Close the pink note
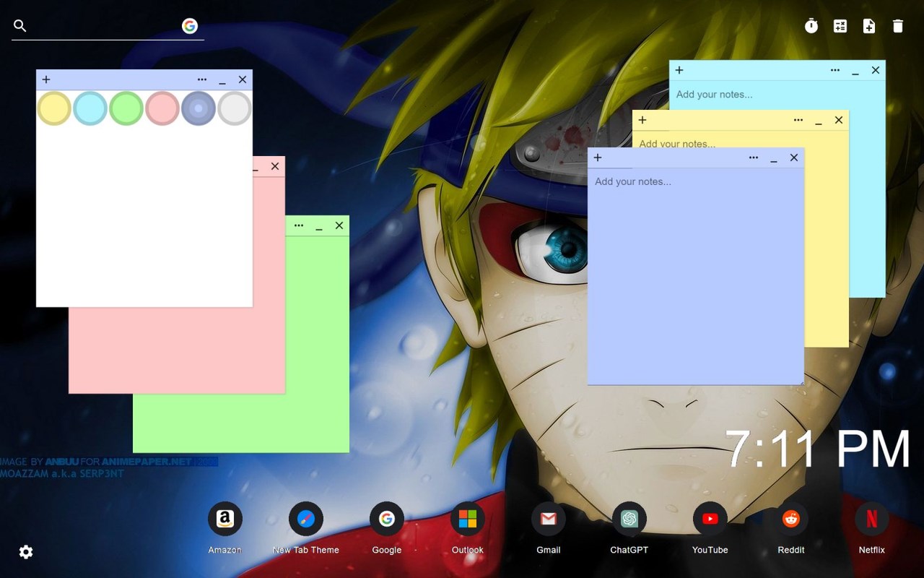This screenshot has height=578, width=924. [x=275, y=166]
